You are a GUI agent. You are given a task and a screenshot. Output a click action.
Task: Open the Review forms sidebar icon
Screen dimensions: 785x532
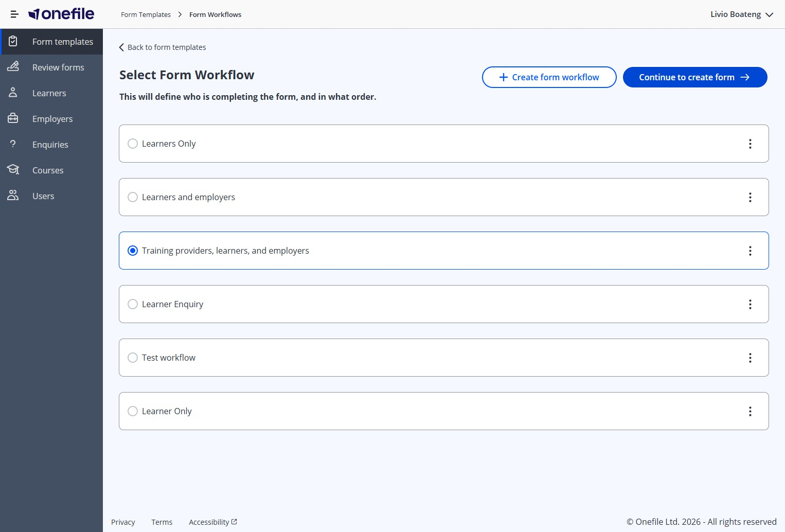(x=13, y=67)
